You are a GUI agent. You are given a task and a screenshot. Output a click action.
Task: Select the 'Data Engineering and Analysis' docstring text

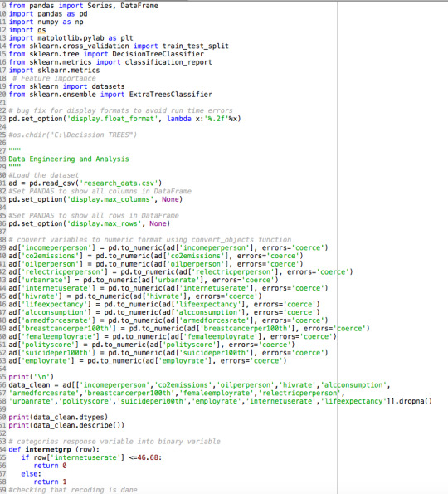(69, 159)
